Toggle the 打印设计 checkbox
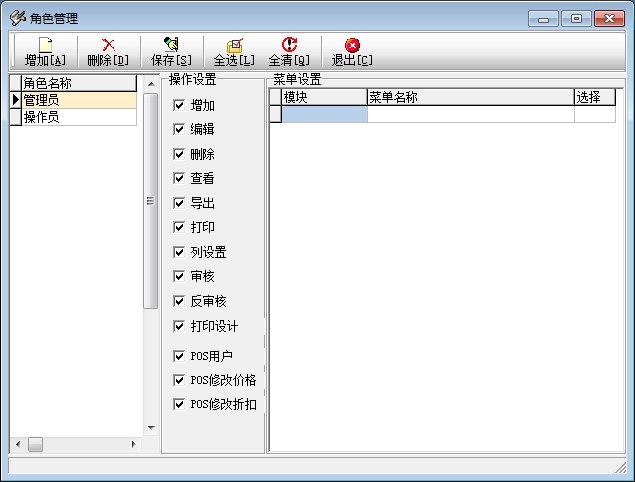635x482 pixels. (x=179, y=326)
